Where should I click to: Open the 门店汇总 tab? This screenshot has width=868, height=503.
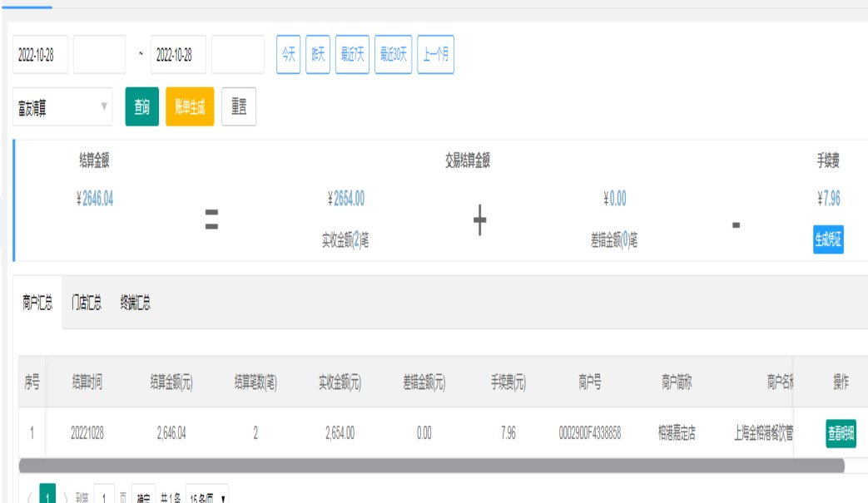[87, 303]
